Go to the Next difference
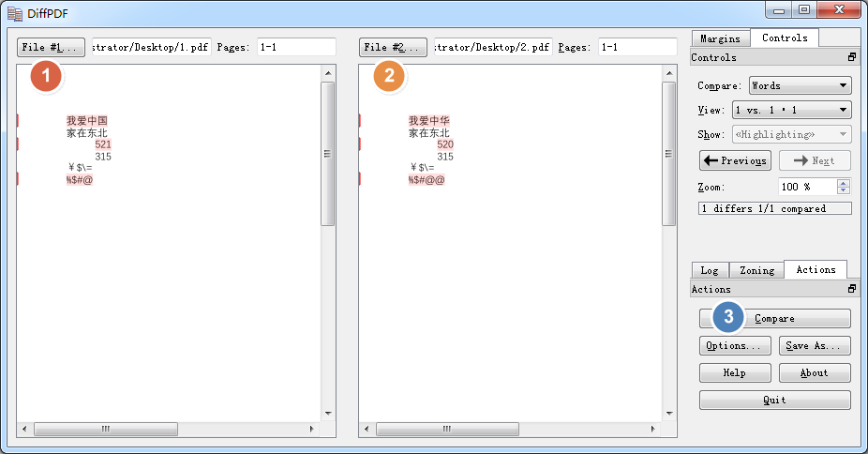The height and width of the screenshot is (454, 868). point(815,160)
